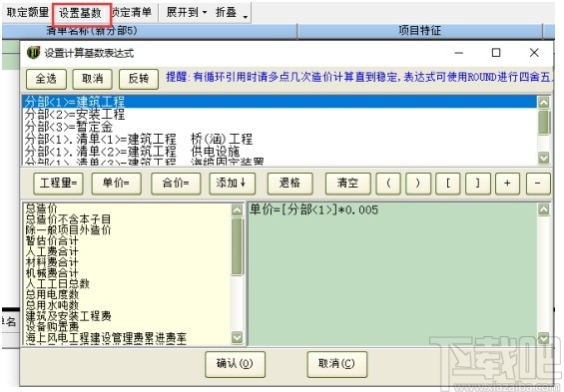Select 暂估价合计 variable
Screen dimensions: 564x392
click(x=52, y=240)
